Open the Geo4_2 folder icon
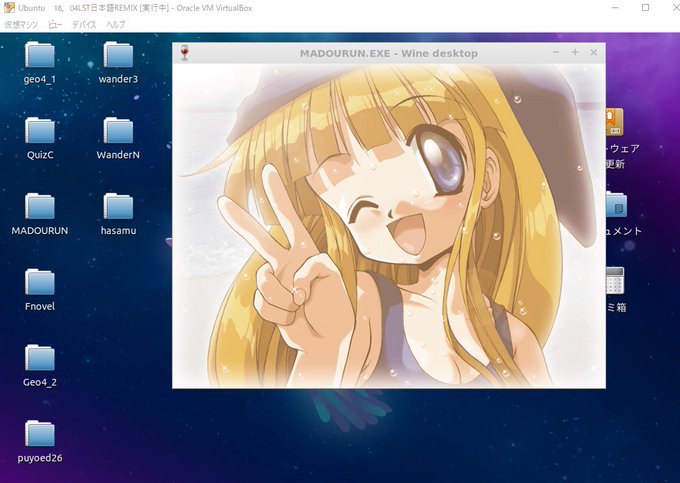The image size is (680, 483). pos(39,358)
